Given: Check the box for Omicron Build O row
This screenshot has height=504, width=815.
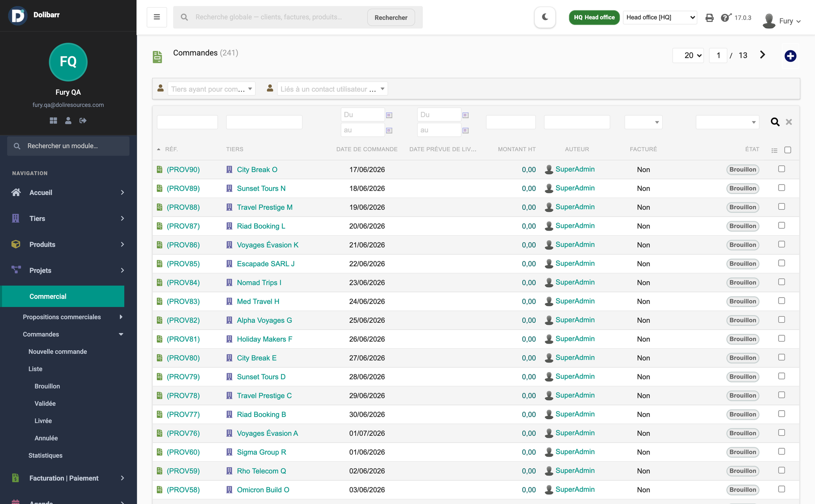Looking at the screenshot, I should tap(781, 489).
